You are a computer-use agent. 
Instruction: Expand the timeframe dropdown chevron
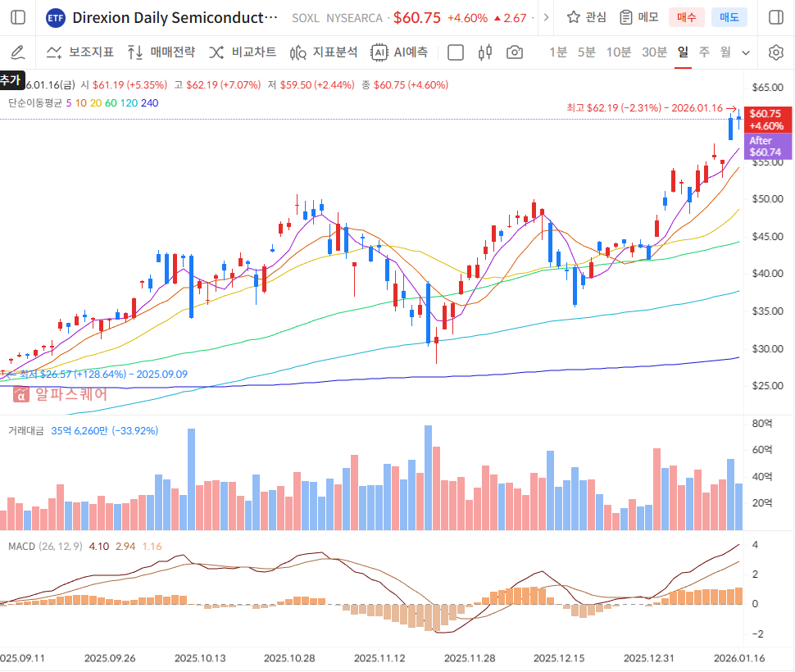(x=746, y=52)
